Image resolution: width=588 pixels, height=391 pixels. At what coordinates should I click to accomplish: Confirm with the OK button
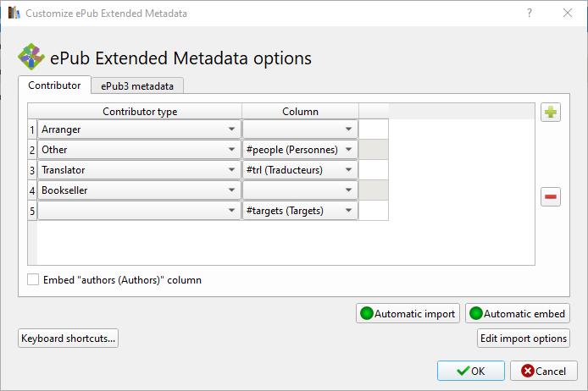click(470, 371)
